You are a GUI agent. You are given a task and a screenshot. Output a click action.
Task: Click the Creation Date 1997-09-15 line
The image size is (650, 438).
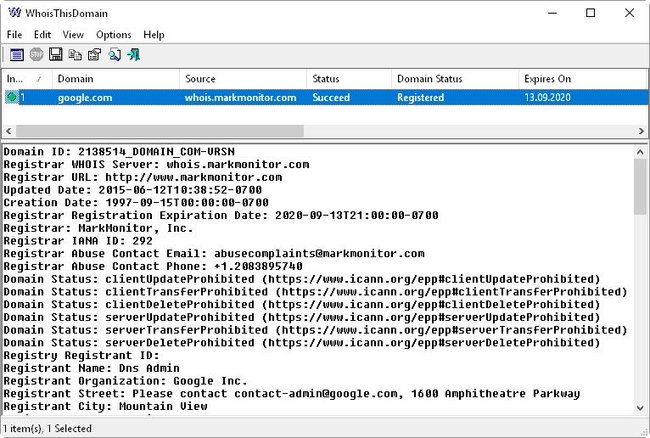click(x=136, y=203)
